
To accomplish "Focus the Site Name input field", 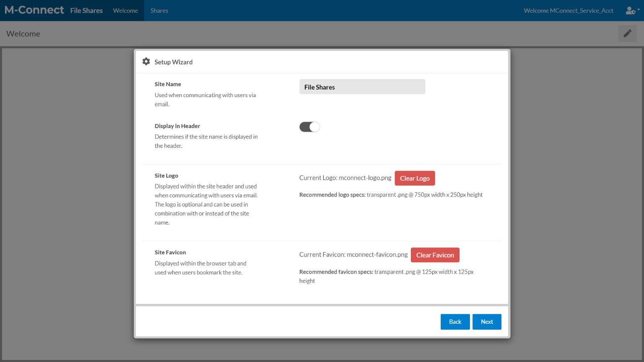I will pos(362,87).
